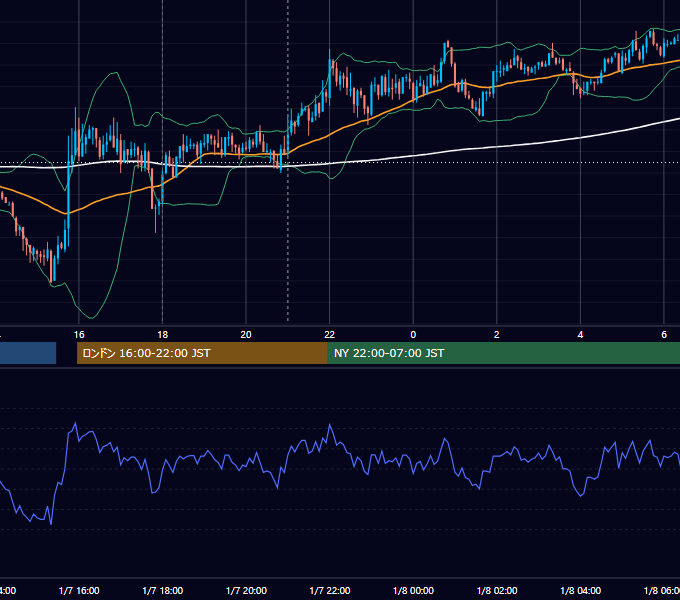Click the 6 hour label on price chart axis

click(664, 335)
